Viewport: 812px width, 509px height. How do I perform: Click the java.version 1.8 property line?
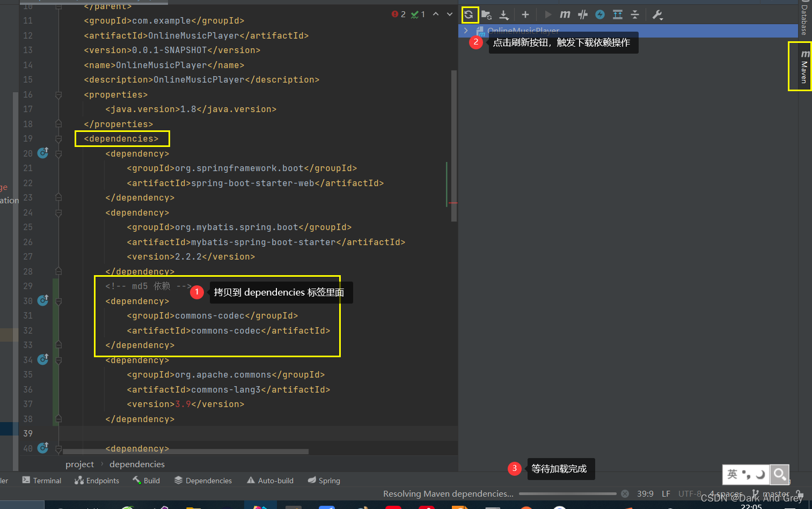[x=191, y=109]
